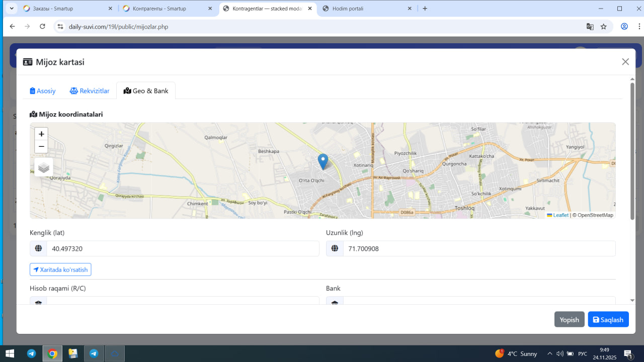
Task: Click the Beshkapa label on the map
Action: tap(268, 151)
